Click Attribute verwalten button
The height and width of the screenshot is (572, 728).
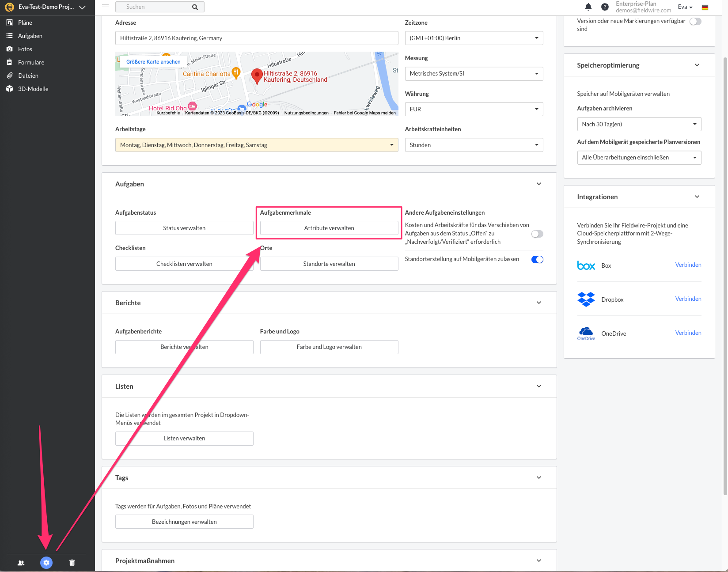[329, 228]
